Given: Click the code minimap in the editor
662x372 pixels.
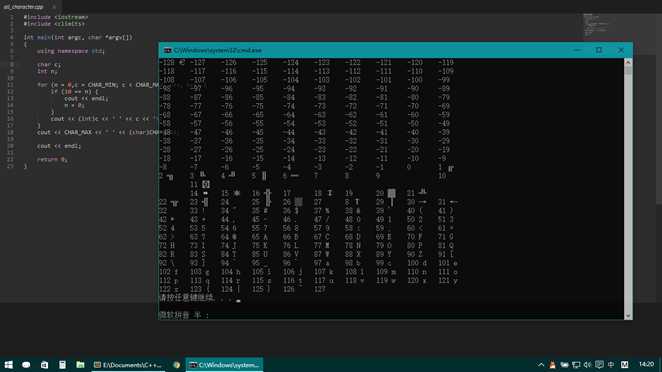Looking at the screenshot, I should pyautogui.click(x=595, y=25).
